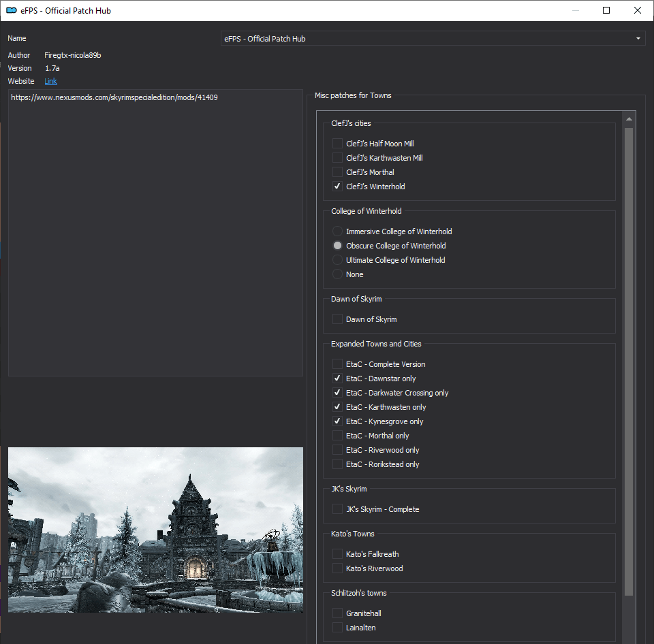Enable Kato's Riverwood patch
Viewport: 654px width, 644px height.
(337, 568)
